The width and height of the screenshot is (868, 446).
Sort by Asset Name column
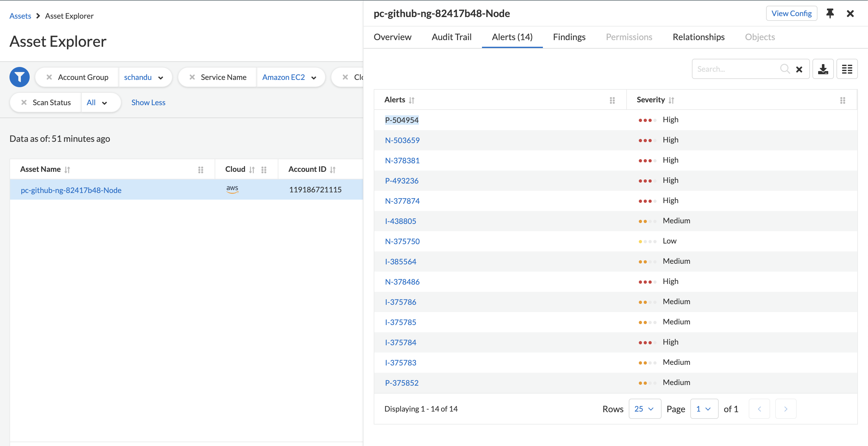[67, 170]
